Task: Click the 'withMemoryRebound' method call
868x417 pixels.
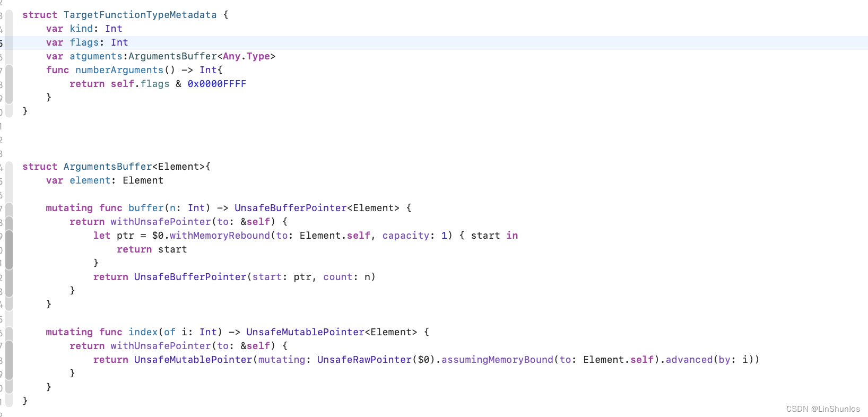Action: pyautogui.click(x=220, y=236)
